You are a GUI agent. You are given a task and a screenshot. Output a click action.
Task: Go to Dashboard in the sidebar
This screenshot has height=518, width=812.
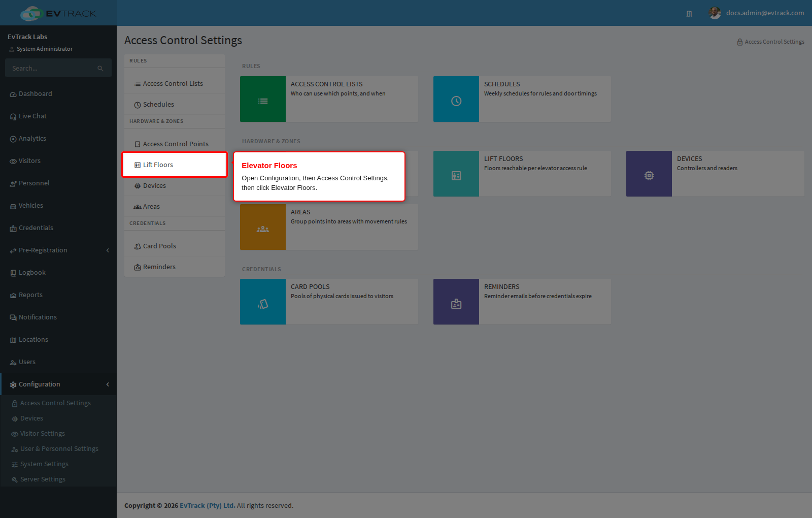[58, 94]
